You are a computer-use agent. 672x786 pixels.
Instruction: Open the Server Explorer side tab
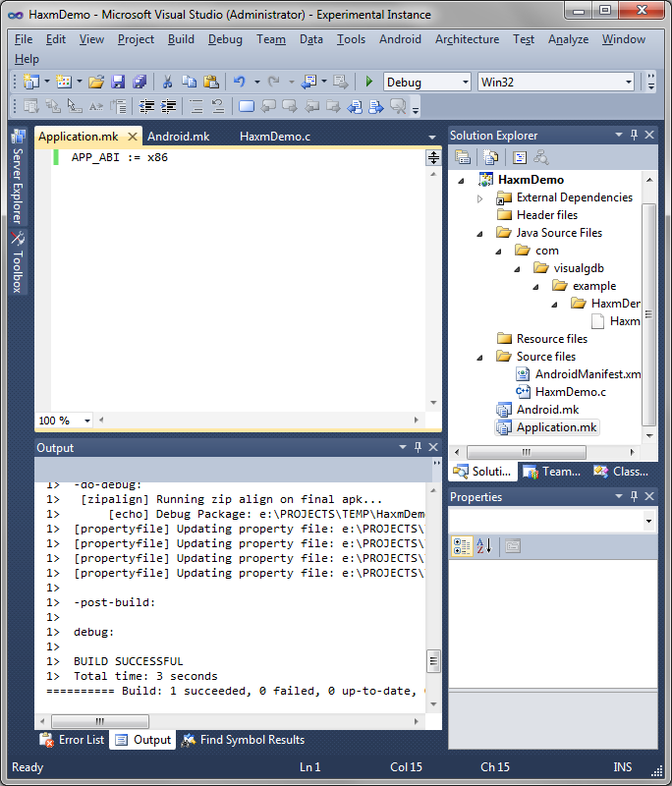pyautogui.click(x=18, y=178)
